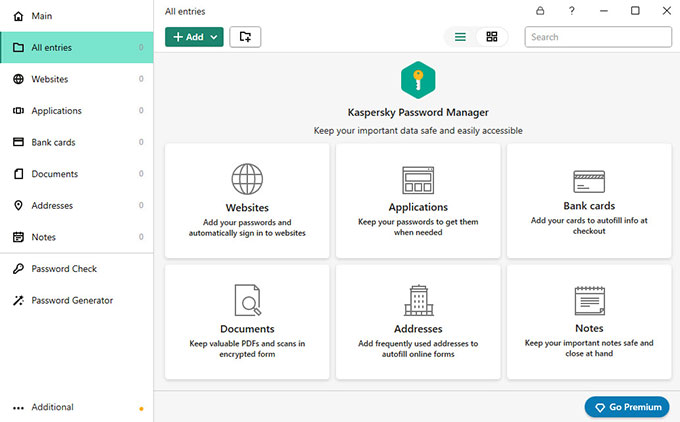This screenshot has width=680, height=422.
Task: Click the credit card icon on Bank cards card
Action: pos(589,181)
